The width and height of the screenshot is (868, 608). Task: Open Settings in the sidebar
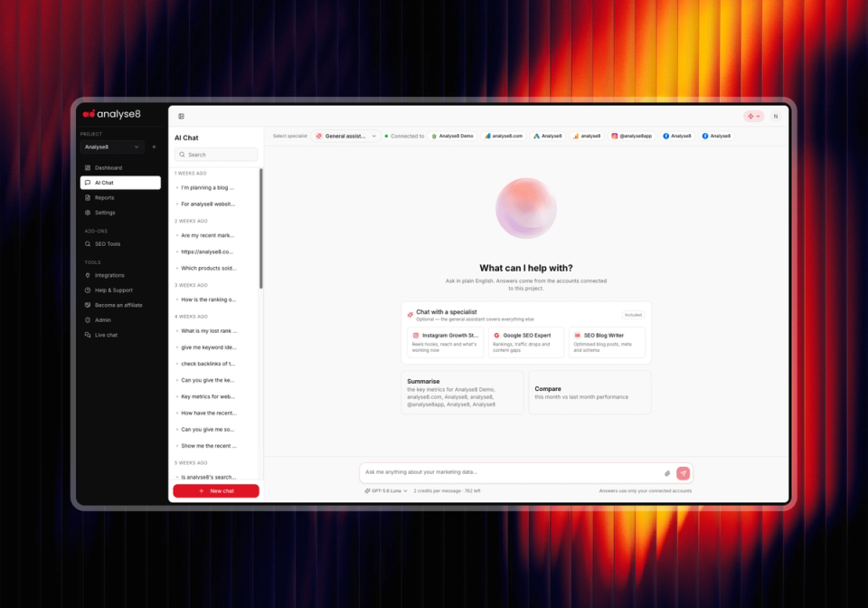point(120,213)
